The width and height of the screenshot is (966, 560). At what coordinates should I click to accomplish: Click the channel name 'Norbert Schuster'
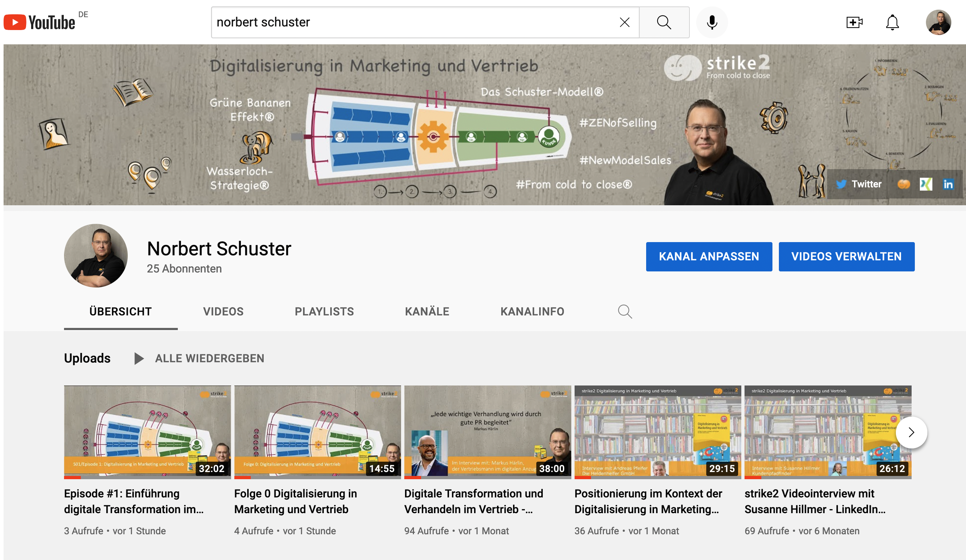tap(219, 249)
